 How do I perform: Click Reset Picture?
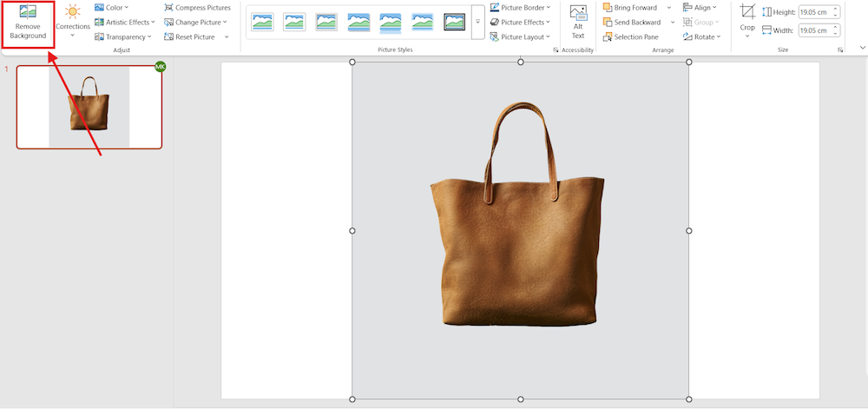click(x=190, y=37)
